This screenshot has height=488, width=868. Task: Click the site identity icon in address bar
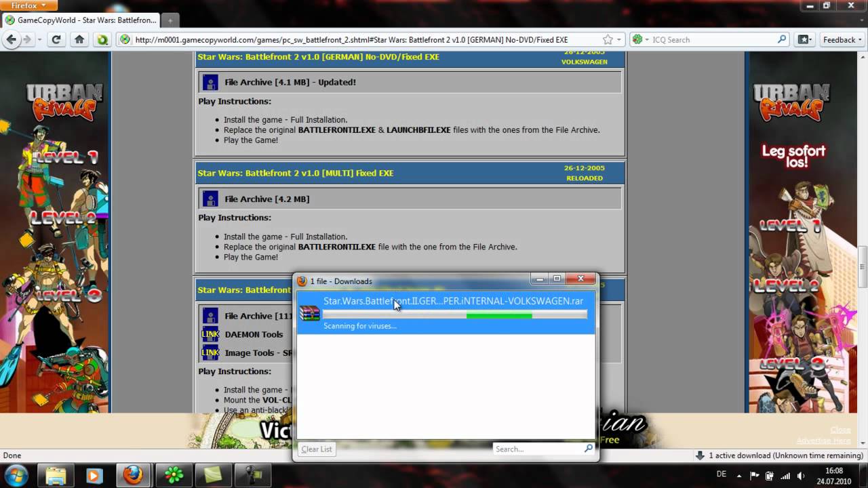[x=125, y=39]
